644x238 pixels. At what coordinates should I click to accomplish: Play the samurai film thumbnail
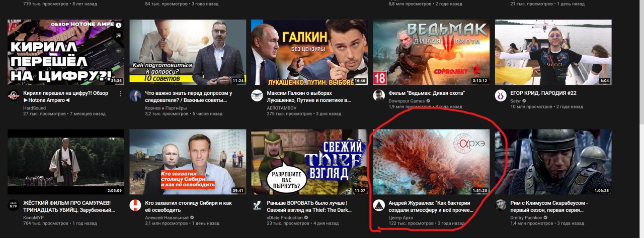point(66,162)
